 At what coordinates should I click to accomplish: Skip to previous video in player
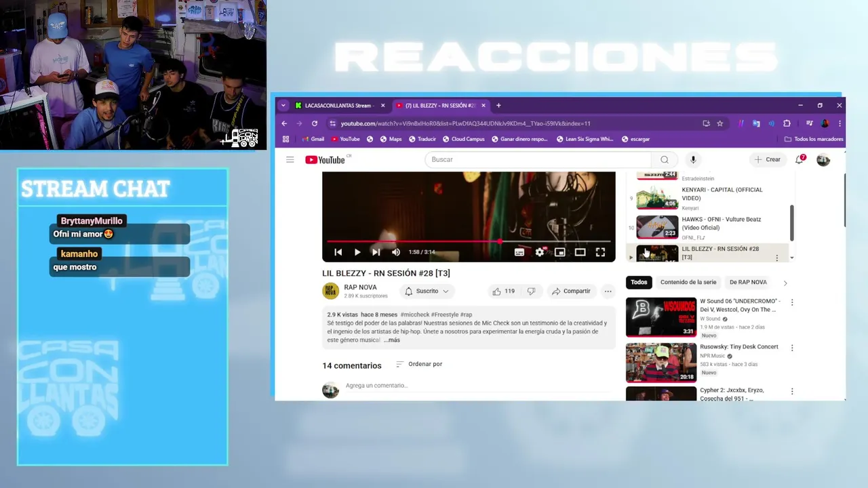(x=338, y=252)
